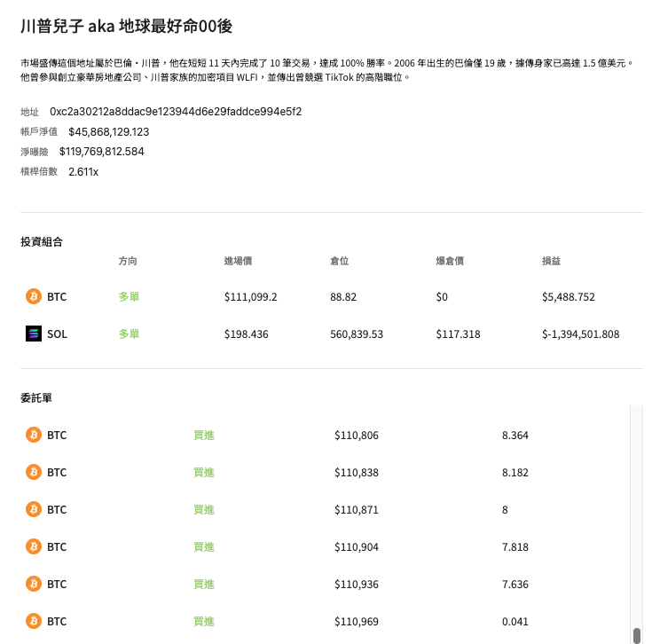Click 買進 on the $110,806 order
This screenshot has height=644, width=652.
(x=204, y=435)
